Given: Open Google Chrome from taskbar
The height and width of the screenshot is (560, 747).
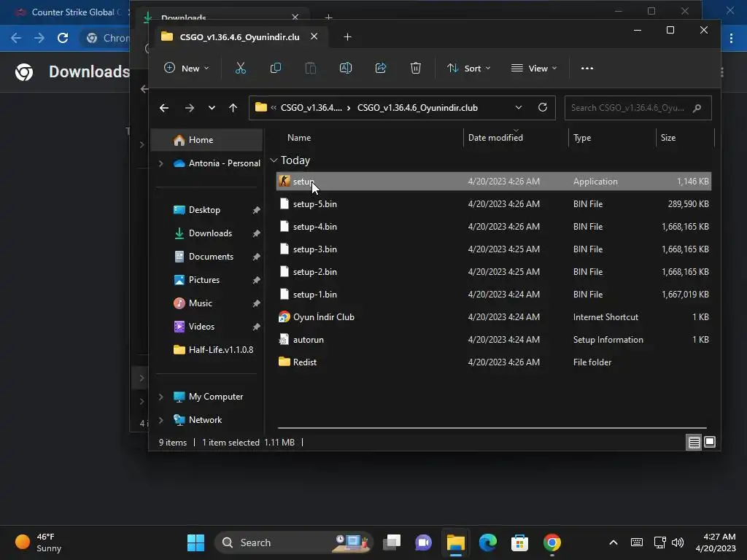Looking at the screenshot, I should pos(551,542).
